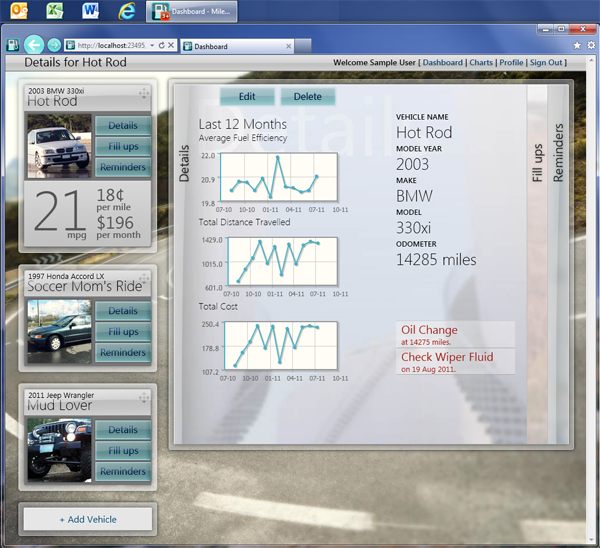
Task: Refresh the page using address bar icon
Action: pyautogui.click(x=161, y=46)
